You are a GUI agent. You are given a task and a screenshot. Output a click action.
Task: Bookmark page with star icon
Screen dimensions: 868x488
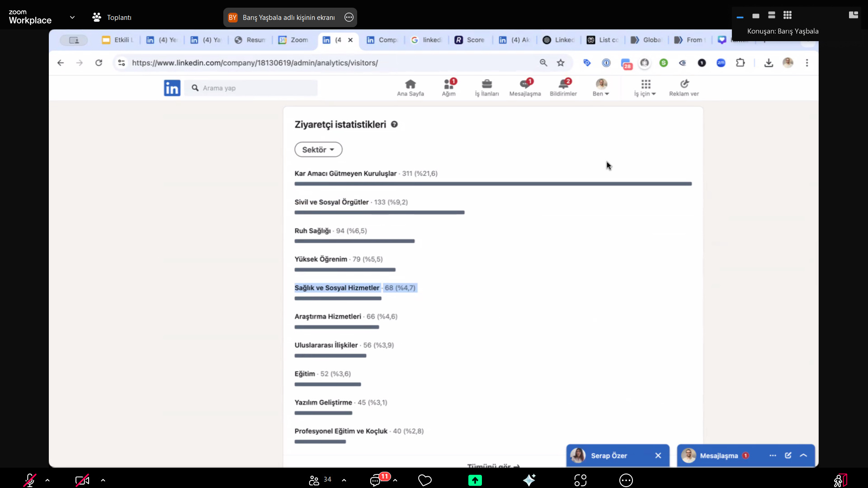click(x=561, y=63)
